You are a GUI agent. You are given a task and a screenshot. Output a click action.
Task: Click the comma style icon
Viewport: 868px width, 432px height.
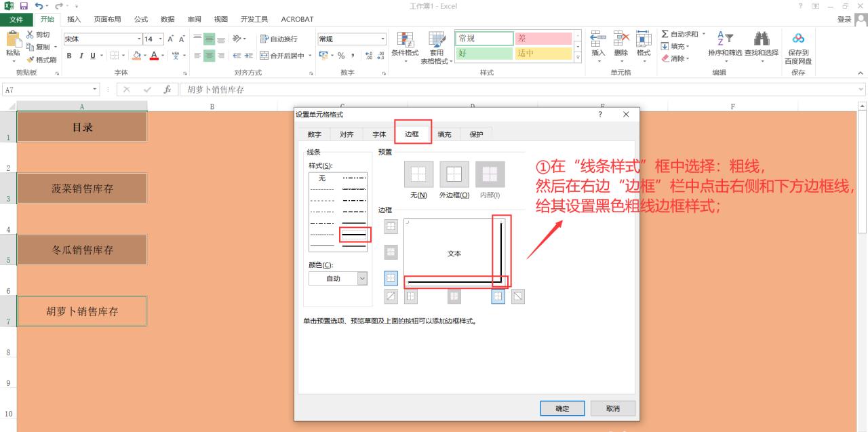pyautogui.click(x=353, y=56)
